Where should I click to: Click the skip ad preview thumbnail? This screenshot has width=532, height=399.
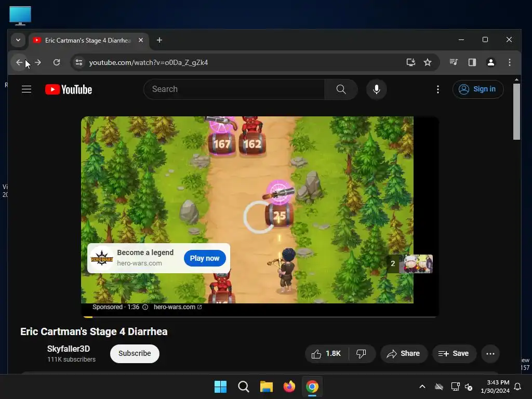tap(410, 263)
